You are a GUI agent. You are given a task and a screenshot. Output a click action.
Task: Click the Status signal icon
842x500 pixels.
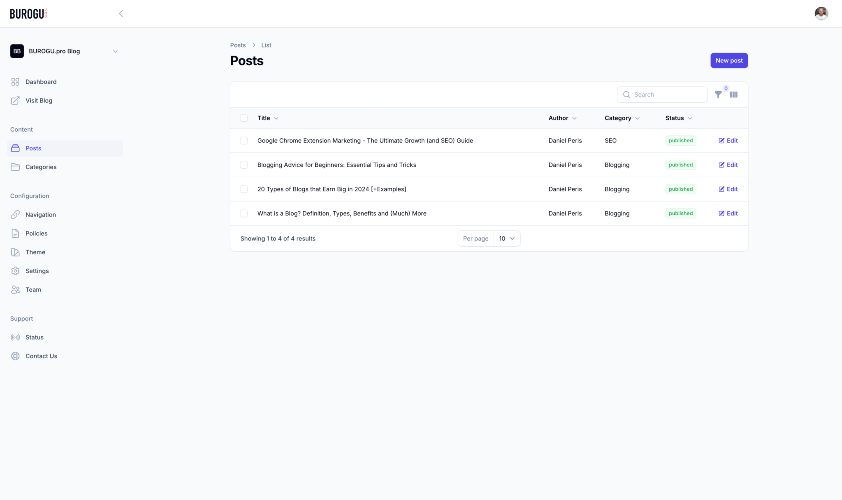pyautogui.click(x=15, y=337)
